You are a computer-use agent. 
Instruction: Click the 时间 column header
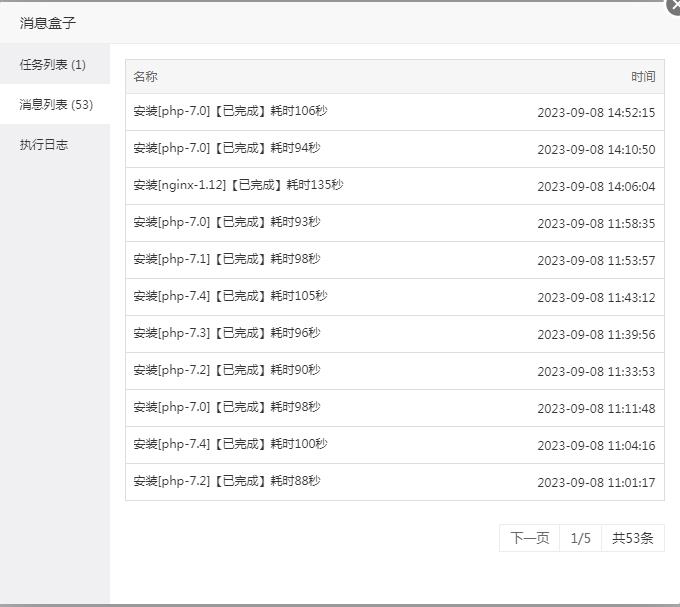[x=643, y=77]
